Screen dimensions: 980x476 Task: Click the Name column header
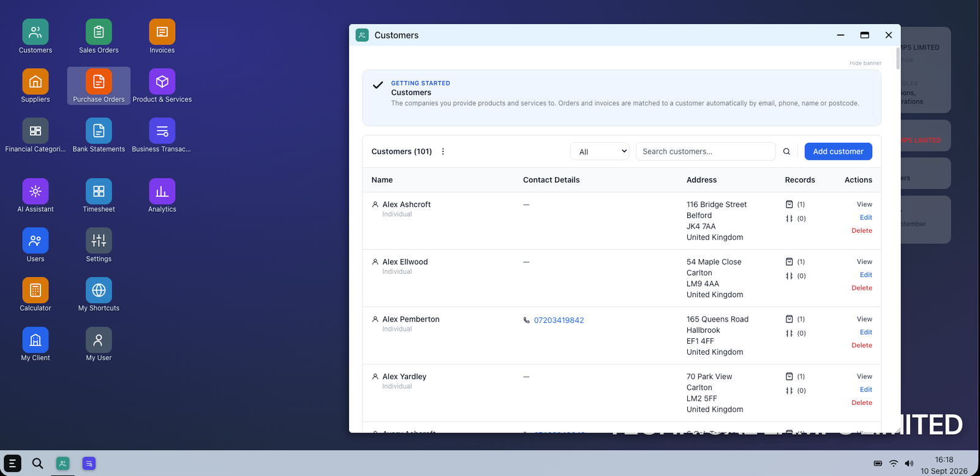382,179
